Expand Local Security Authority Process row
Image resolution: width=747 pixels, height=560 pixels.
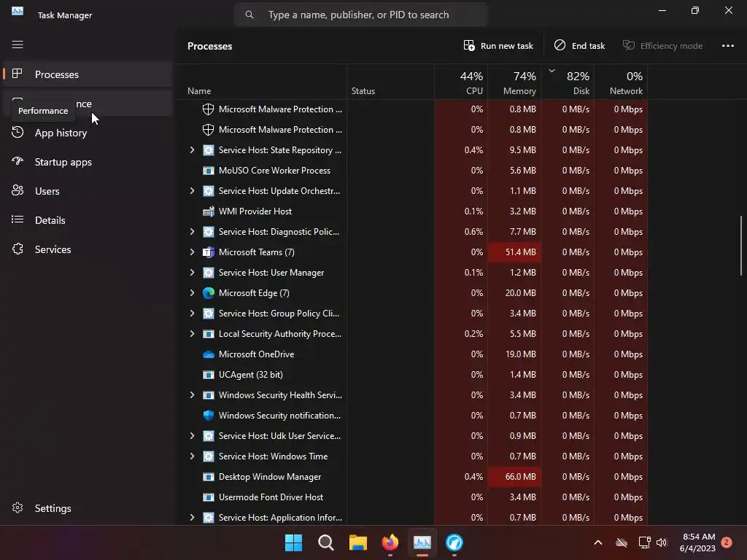pos(192,334)
